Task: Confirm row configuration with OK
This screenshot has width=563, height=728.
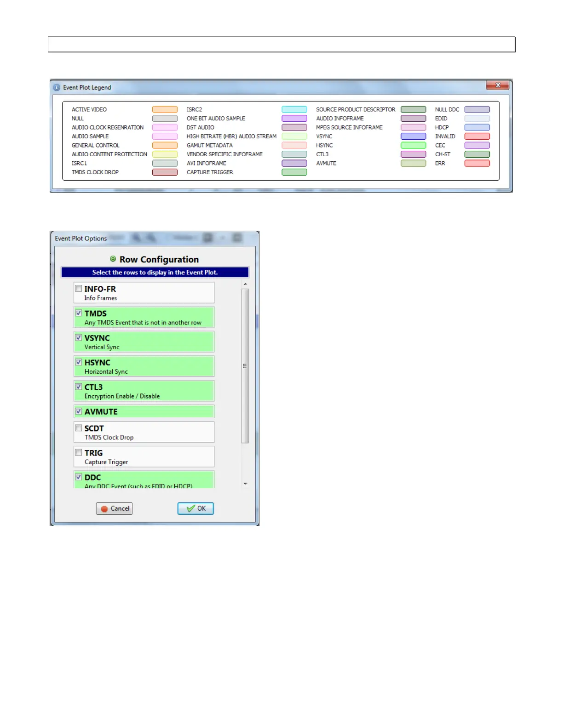Action: [x=195, y=508]
